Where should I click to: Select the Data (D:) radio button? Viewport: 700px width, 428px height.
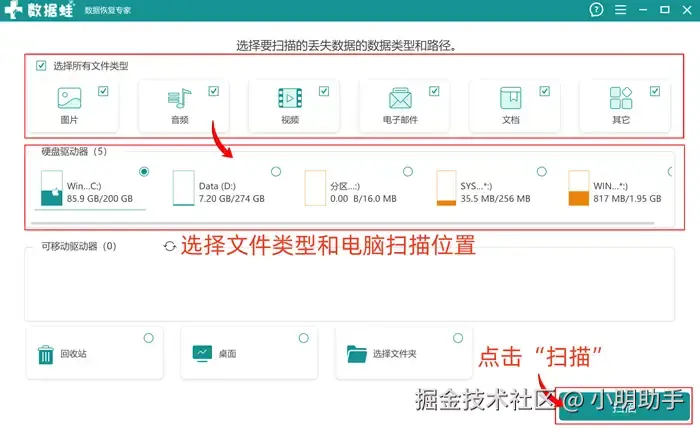pos(276,171)
